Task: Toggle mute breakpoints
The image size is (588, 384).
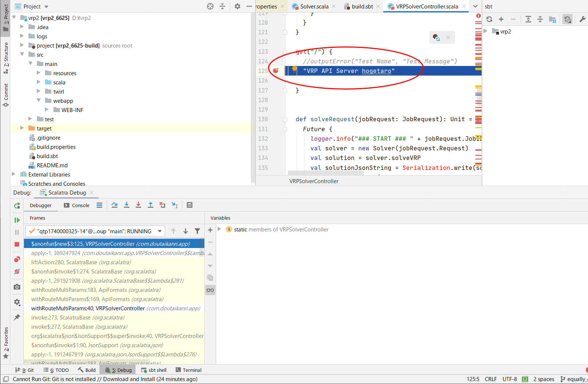Action: pos(17,272)
